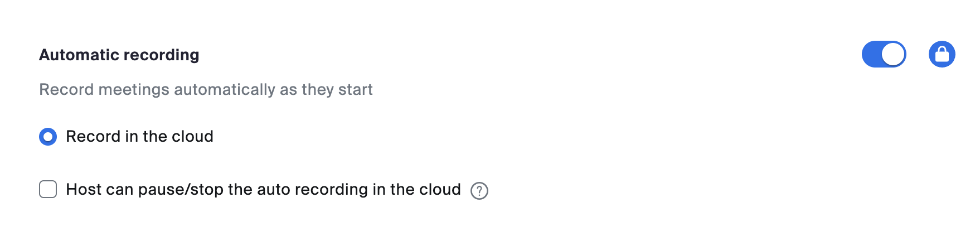Disable automatic recording of meetings

point(884,54)
